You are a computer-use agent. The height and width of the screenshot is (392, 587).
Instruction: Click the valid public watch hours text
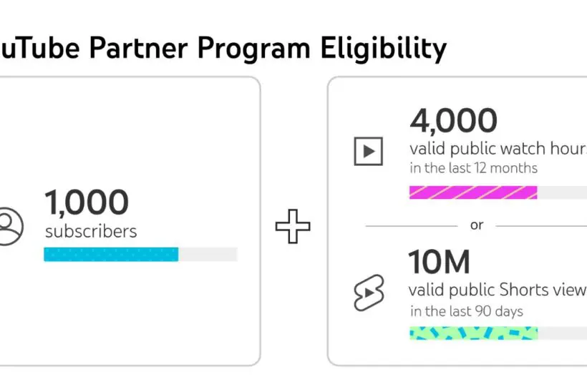(x=498, y=149)
